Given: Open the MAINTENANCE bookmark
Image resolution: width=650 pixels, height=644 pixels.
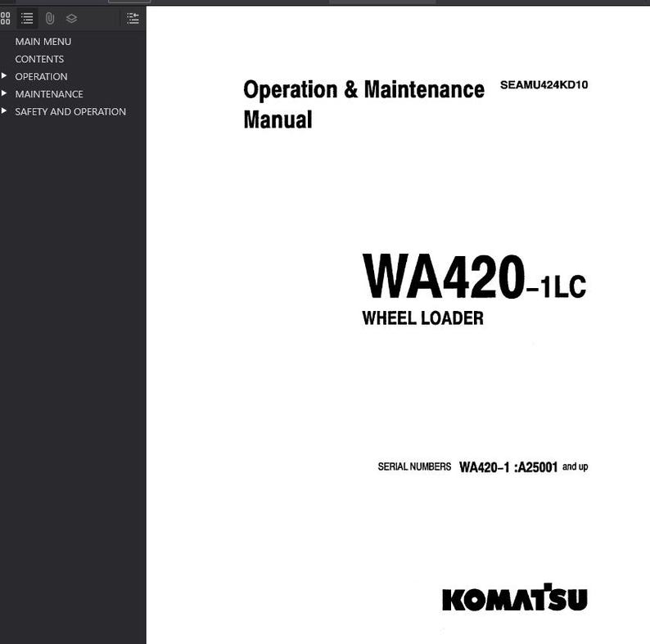Looking at the screenshot, I should coord(49,93).
